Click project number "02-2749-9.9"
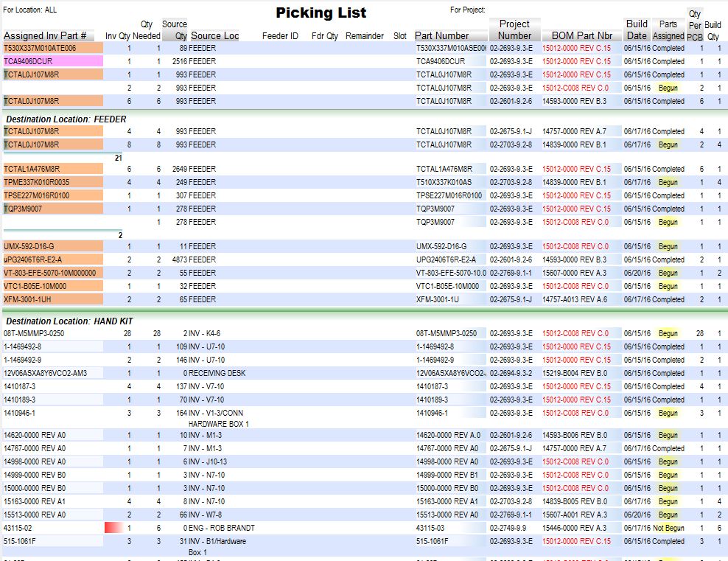Image resolution: width=728 pixels, height=561 pixels. click(x=507, y=528)
